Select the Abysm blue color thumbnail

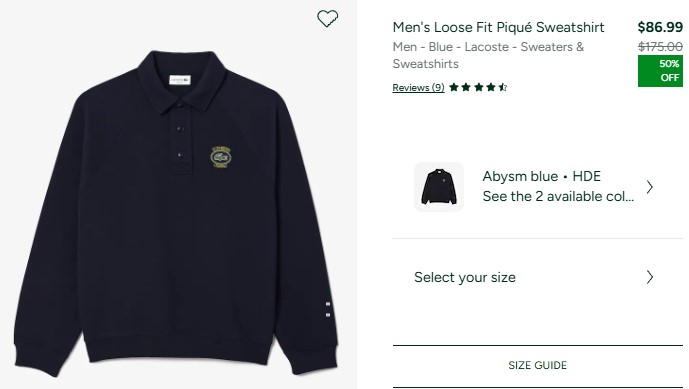(439, 187)
